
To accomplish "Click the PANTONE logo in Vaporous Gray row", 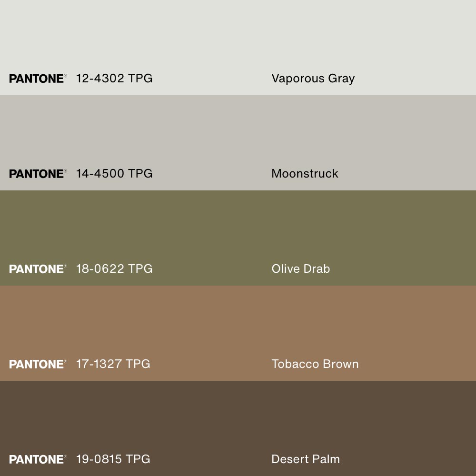I will click(38, 79).
